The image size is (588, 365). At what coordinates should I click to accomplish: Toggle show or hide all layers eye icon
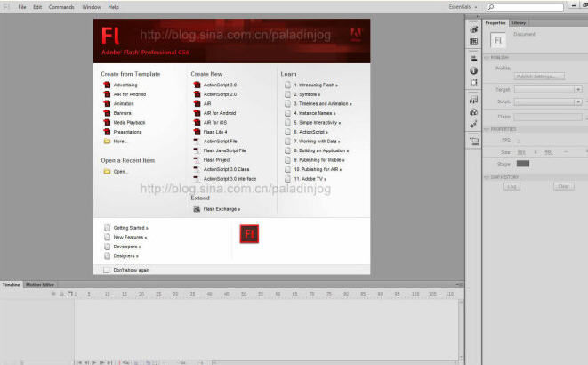tap(54, 294)
